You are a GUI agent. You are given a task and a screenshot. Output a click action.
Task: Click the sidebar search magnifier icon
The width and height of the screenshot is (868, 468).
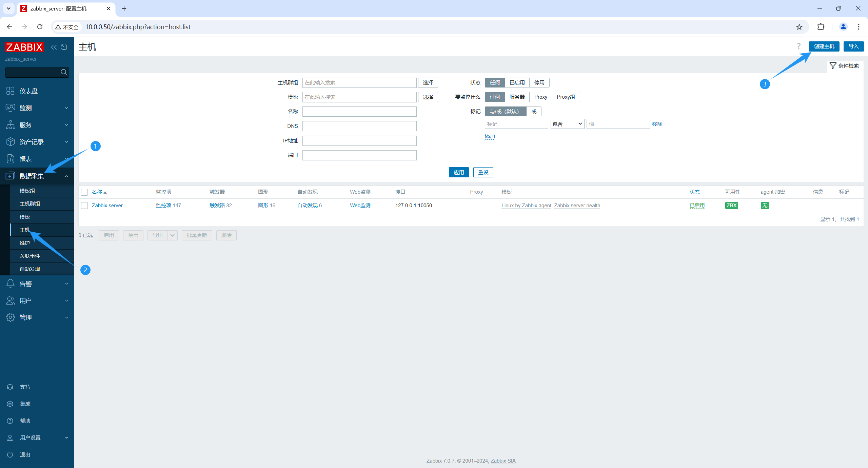64,72
